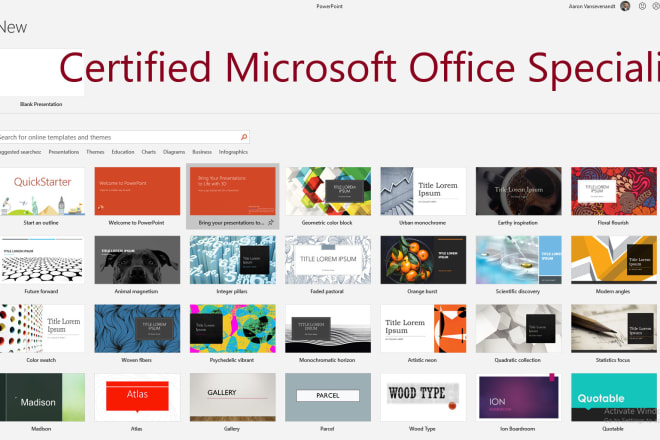Open the QuickStarter outline template

point(41,191)
